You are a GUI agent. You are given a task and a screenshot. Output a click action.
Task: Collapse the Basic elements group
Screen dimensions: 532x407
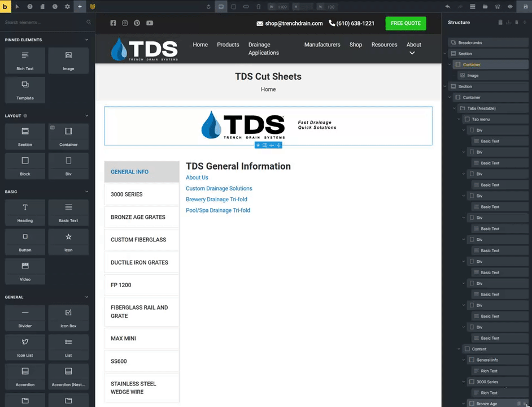pyautogui.click(x=86, y=192)
